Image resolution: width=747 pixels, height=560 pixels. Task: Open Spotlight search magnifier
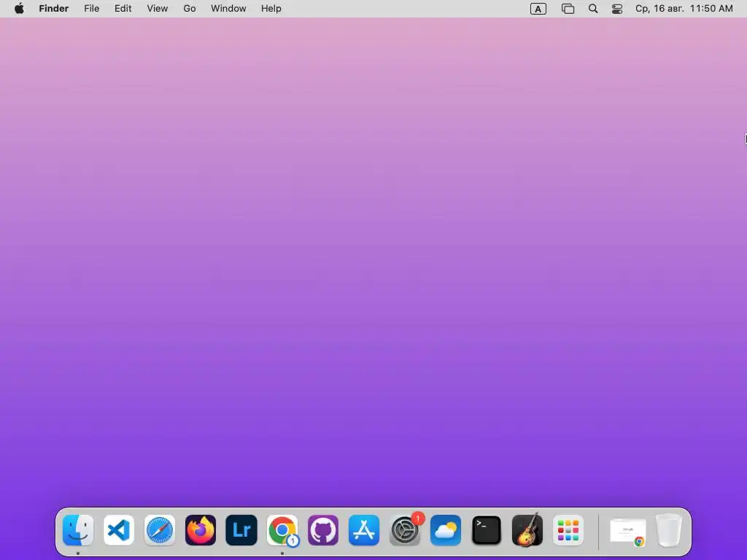pyautogui.click(x=593, y=9)
